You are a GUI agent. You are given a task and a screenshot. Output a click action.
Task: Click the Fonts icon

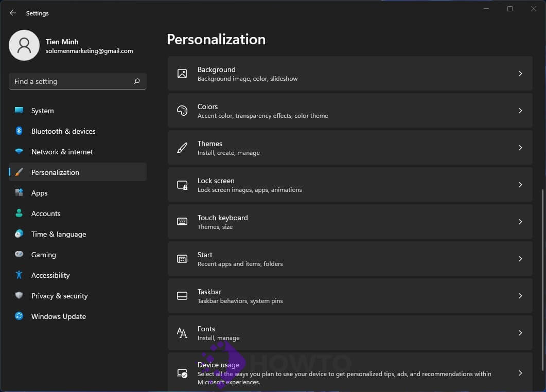click(x=182, y=332)
